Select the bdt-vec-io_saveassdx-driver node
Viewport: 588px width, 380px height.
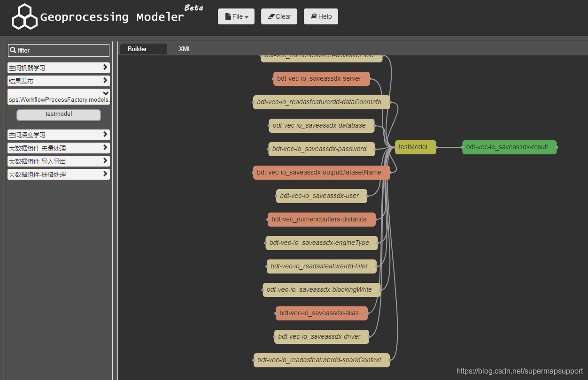pos(321,337)
